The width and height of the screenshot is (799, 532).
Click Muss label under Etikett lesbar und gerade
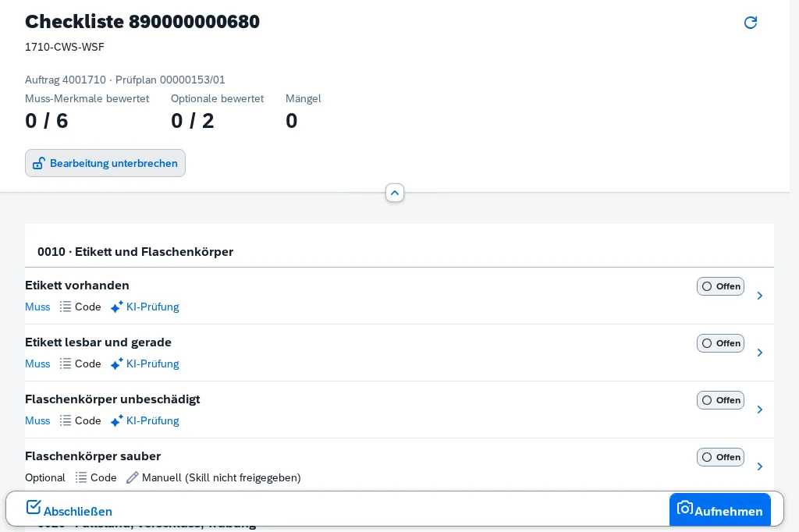coord(37,364)
